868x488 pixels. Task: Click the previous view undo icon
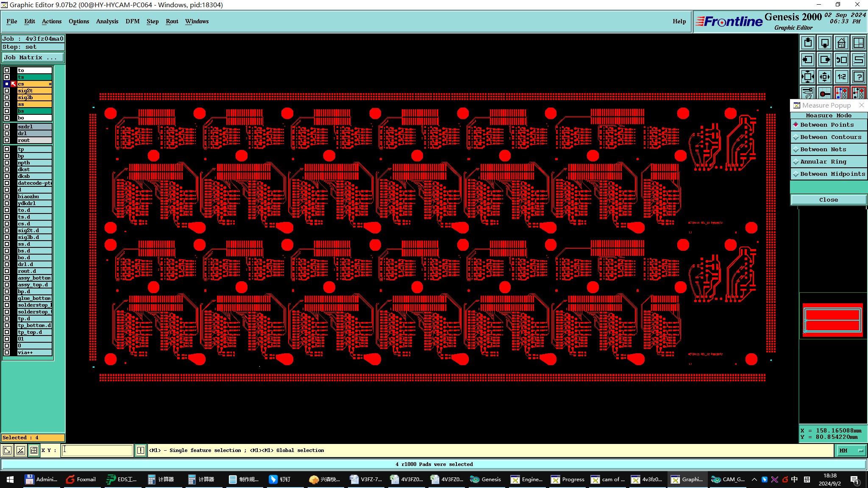(841, 60)
